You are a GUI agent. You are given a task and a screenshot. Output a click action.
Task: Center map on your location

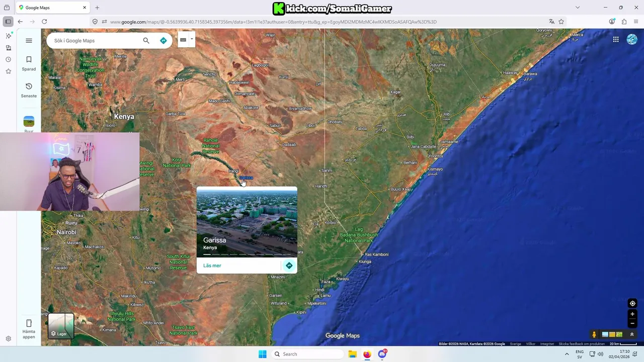tap(632, 303)
